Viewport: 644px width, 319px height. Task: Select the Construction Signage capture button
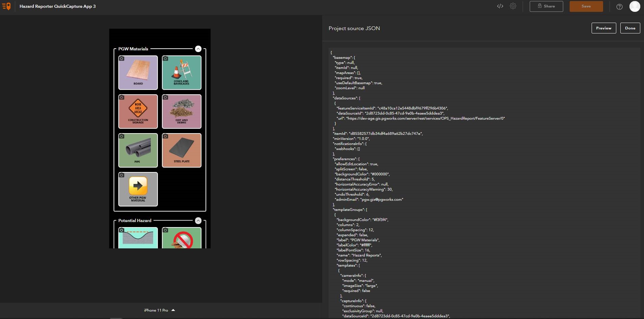pyautogui.click(x=138, y=112)
